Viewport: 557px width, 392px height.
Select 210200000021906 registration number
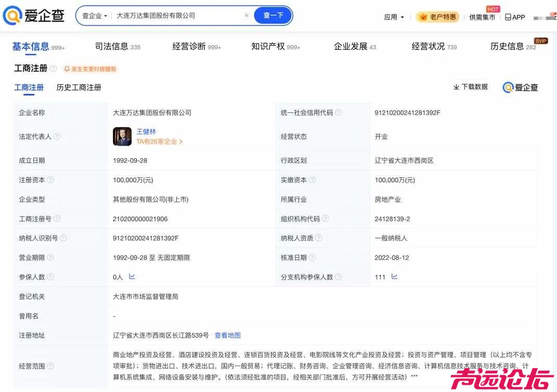(140, 219)
